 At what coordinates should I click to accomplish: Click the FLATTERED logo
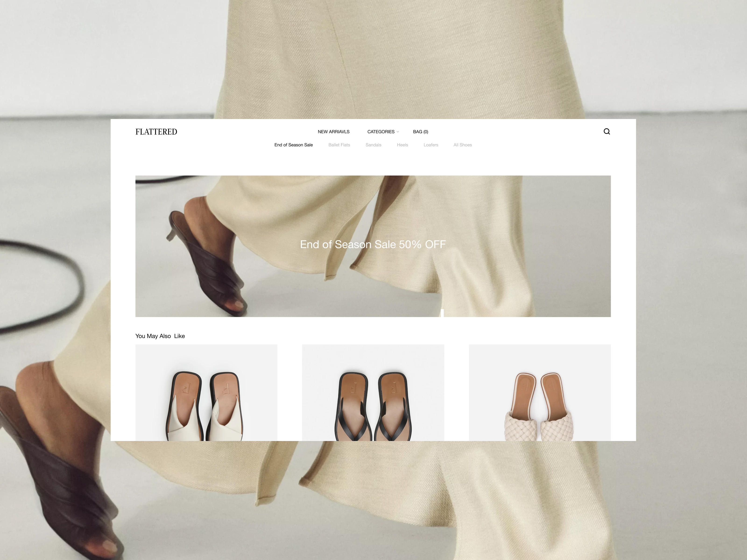tap(156, 132)
